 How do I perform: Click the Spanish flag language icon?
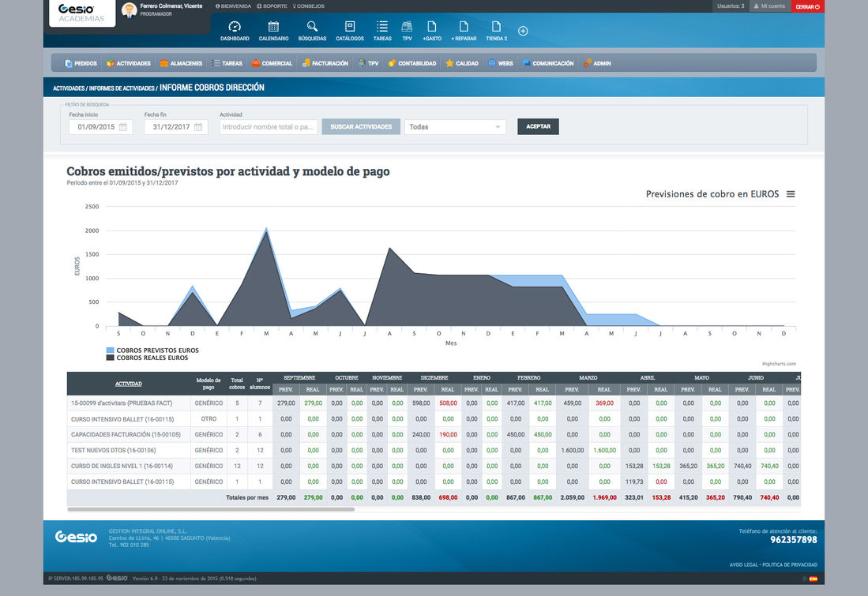coord(814,579)
